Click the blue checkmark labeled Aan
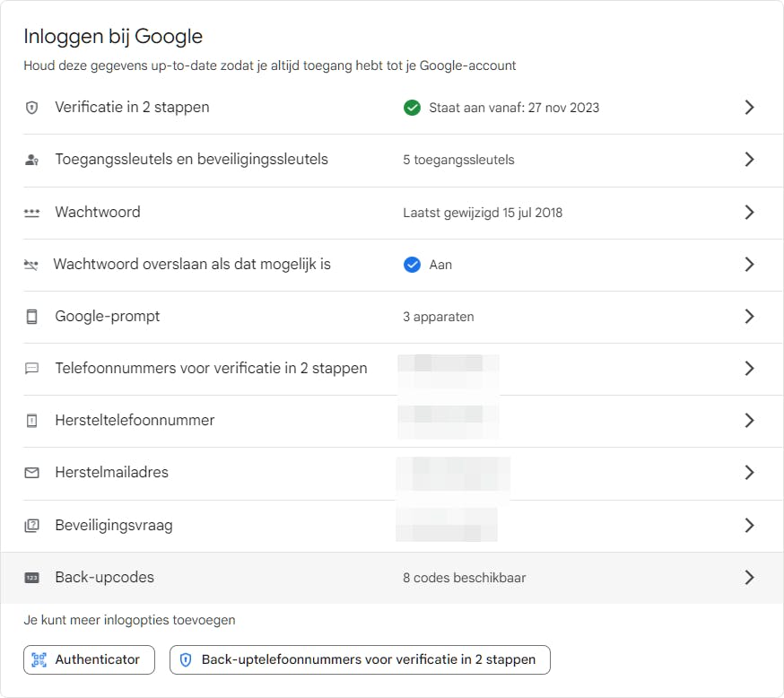The image size is (784, 698). pyautogui.click(x=412, y=265)
